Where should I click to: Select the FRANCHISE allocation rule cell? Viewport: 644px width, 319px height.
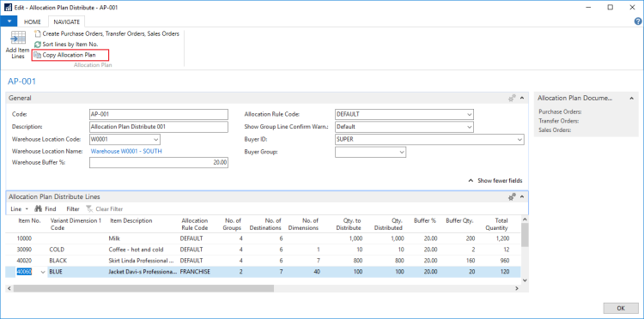[x=196, y=272]
